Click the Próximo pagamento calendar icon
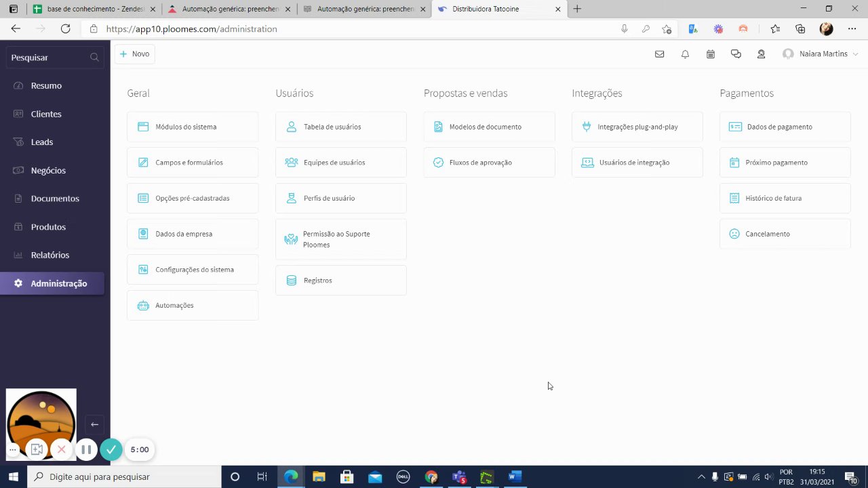This screenshot has width=868, height=488. (x=734, y=163)
